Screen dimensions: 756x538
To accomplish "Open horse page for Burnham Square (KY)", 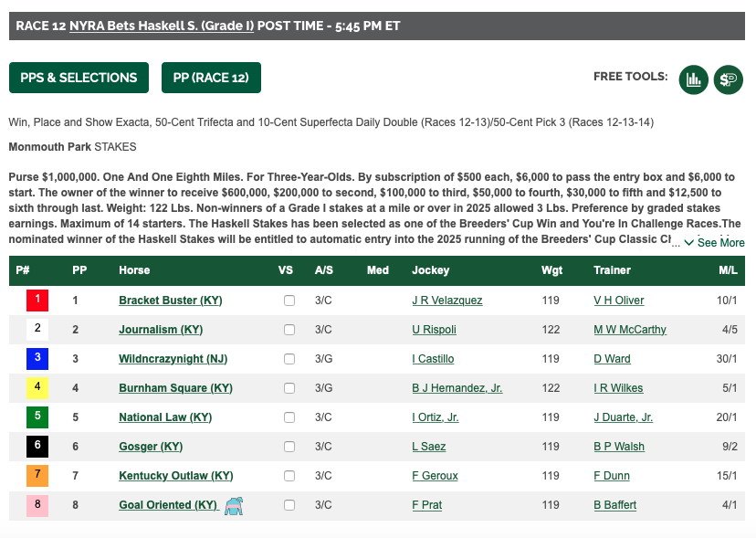I will [175, 388].
